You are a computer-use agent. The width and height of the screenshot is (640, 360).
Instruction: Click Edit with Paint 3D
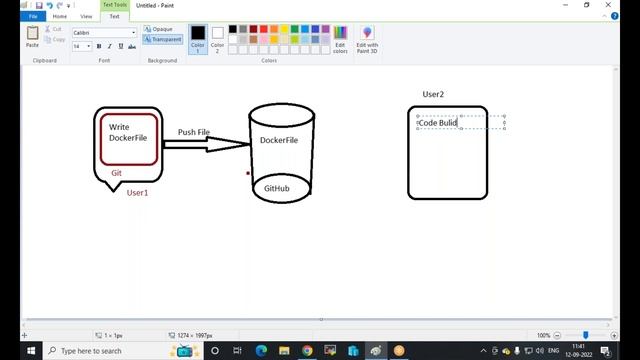coord(367,39)
